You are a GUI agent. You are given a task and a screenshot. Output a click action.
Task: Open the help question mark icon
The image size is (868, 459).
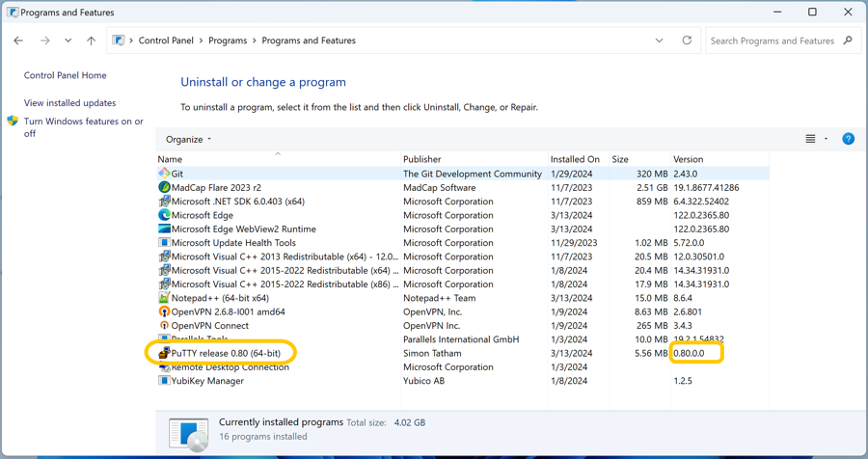pos(848,139)
